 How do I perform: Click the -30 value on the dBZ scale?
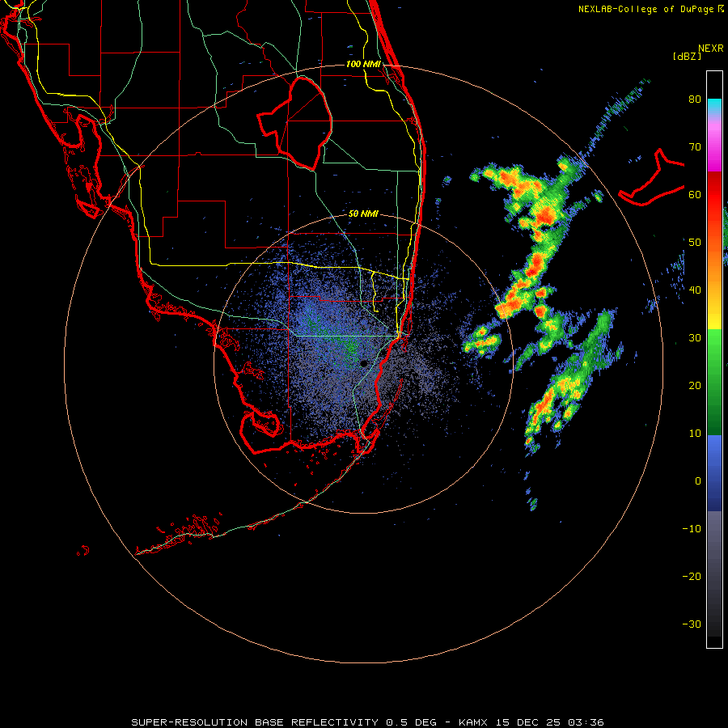coord(692,624)
